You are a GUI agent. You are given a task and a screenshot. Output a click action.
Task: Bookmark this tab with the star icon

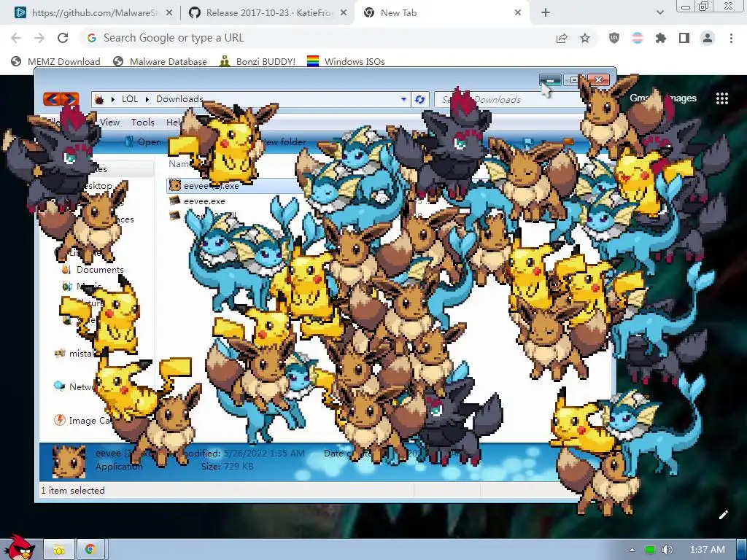click(585, 38)
